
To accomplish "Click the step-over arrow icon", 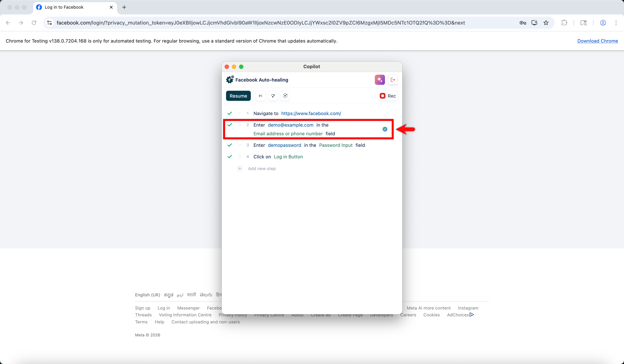I will pos(273,96).
